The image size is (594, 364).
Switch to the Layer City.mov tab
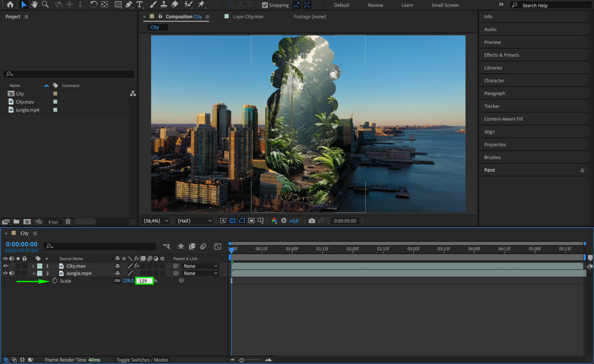[x=248, y=17]
